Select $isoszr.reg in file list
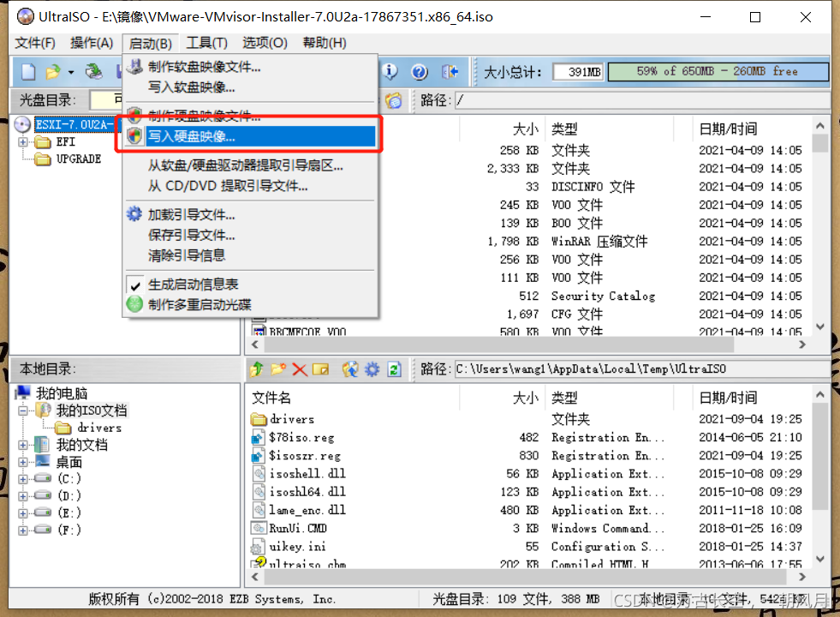 pos(305,456)
